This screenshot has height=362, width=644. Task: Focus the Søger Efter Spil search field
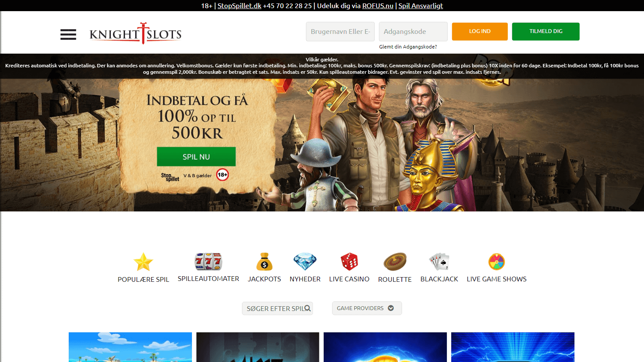pyautogui.click(x=277, y=308)
